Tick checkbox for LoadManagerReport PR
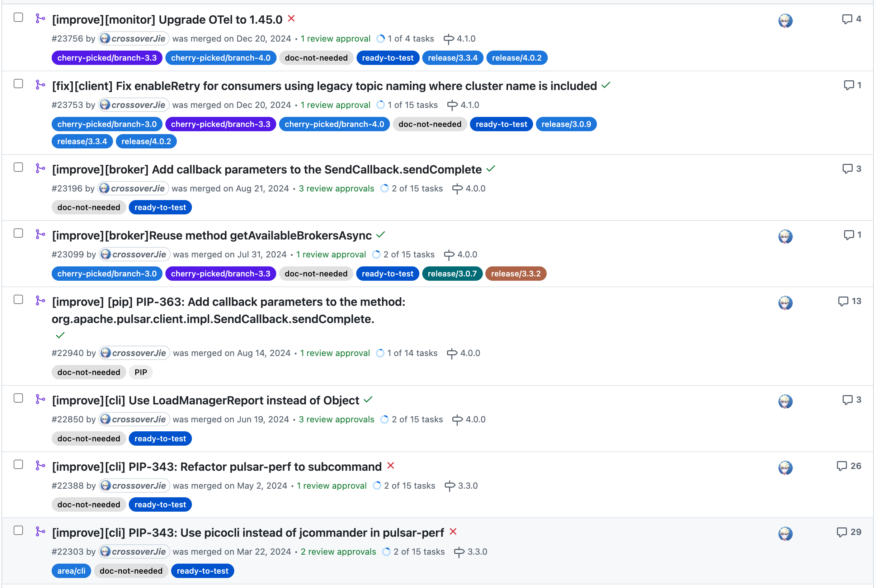Image resolution: width=876 pixels, height=588 pixels. [18, 399]
